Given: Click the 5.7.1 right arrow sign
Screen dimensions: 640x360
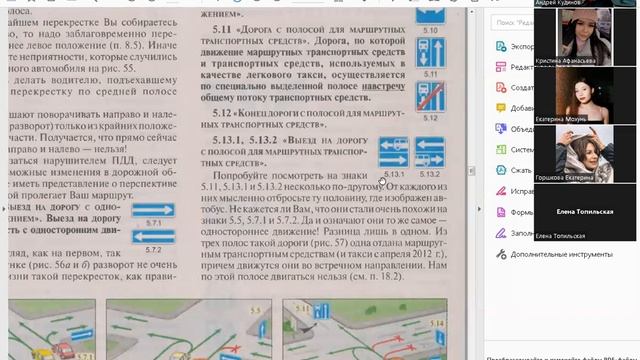Looking at the screenshot, I should (153, 210).
